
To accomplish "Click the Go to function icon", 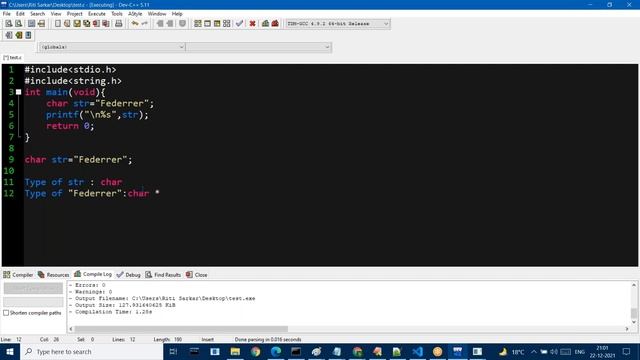I will click(31, 24).
